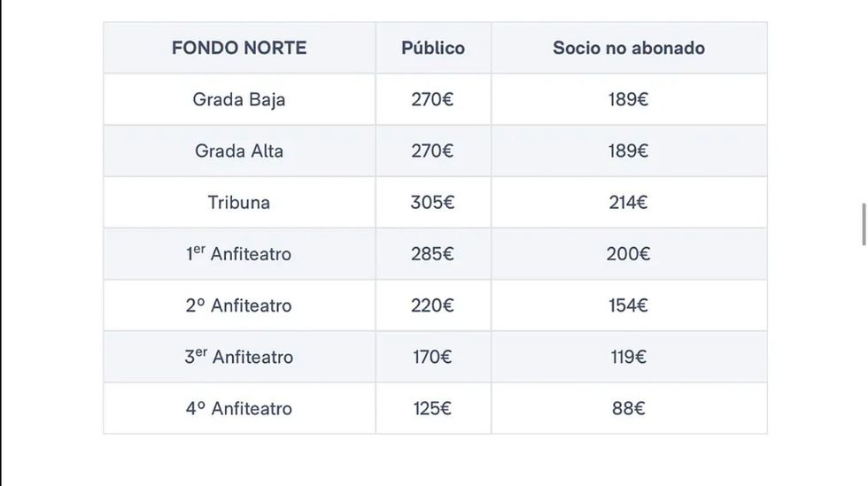The height and width of the screenshot is (486, 868).
Task: Select the 154€ member price cell
Action: pyautogui.click(x=629, y=305)
